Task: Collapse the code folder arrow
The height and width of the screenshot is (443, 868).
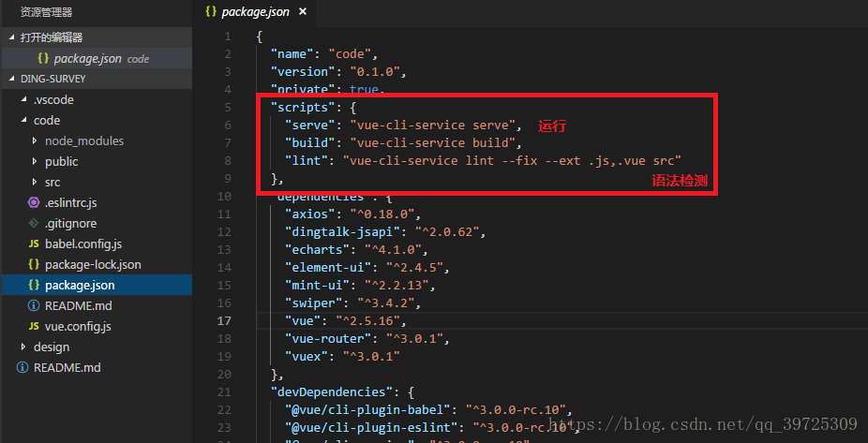Action: pos(23,121)
